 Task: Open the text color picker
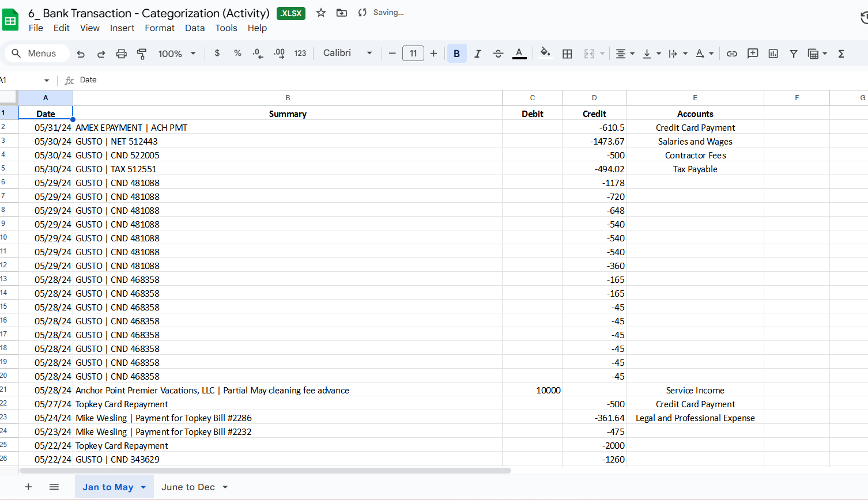[519, 54]
